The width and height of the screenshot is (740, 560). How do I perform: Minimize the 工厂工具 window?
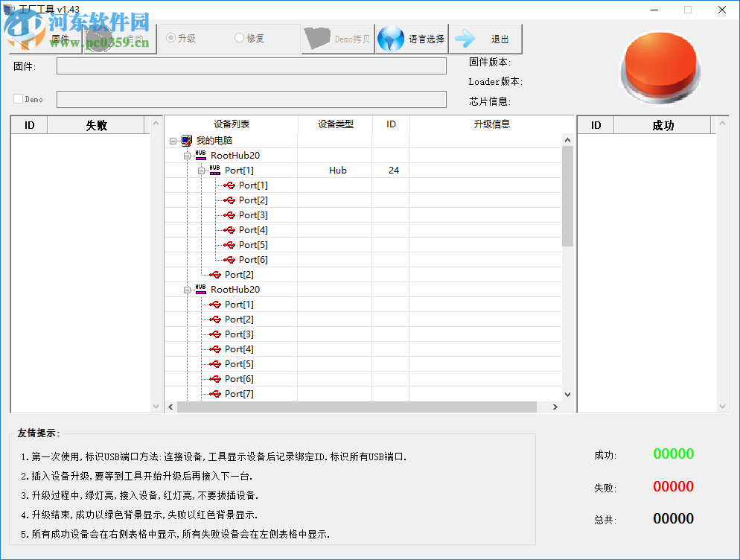coord(654,10)
